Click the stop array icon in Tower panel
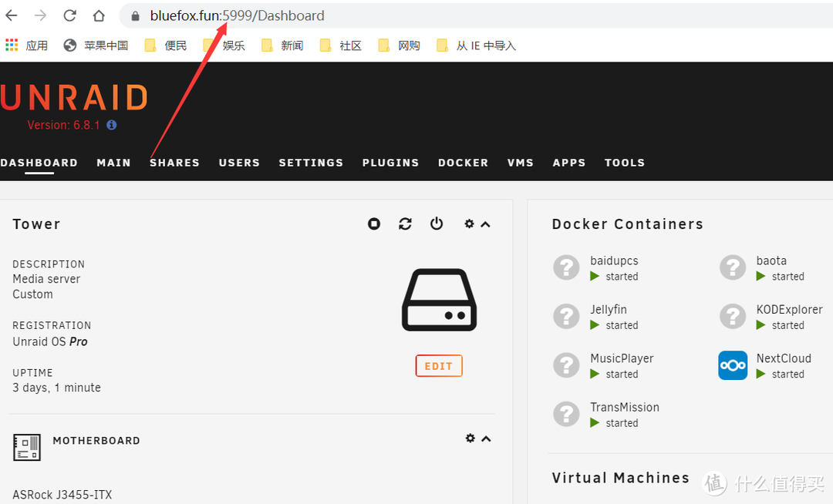This screenshot has width=833, height=504. point(374,224)
